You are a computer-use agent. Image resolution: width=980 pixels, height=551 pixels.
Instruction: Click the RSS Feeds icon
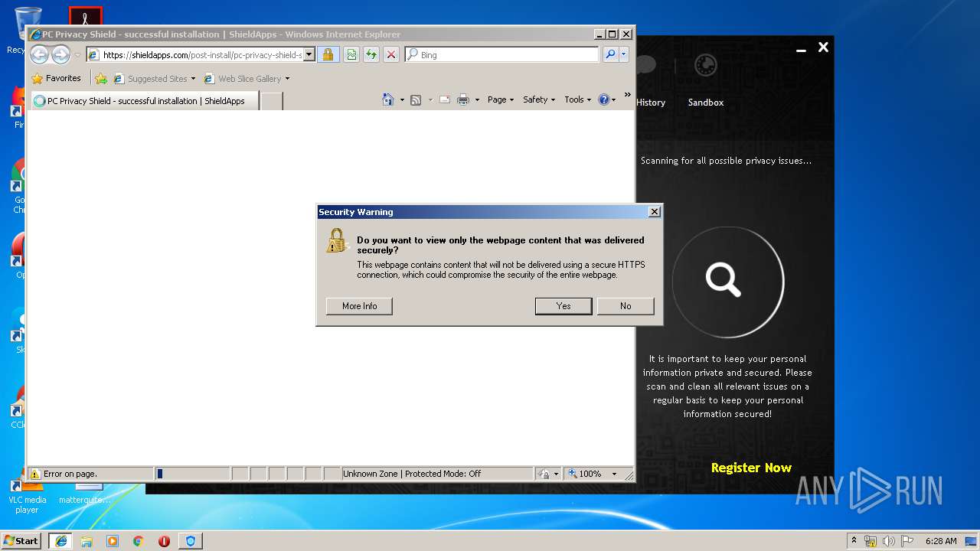[416, 99]
